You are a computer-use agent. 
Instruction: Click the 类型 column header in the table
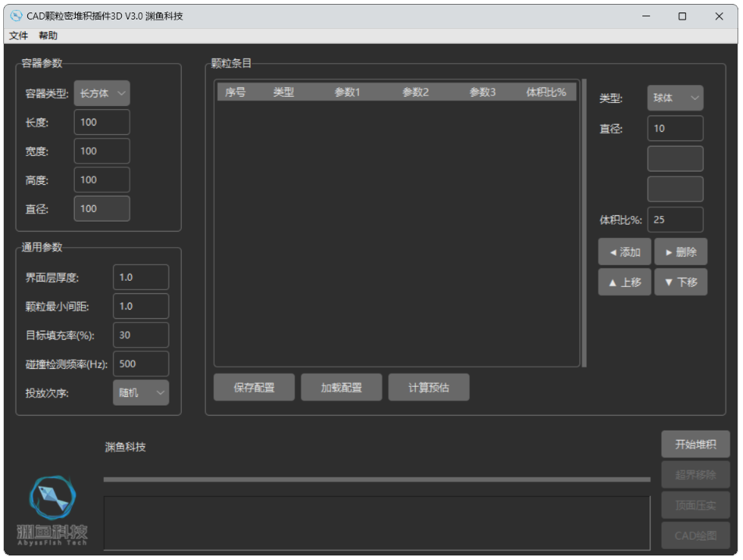284,92
